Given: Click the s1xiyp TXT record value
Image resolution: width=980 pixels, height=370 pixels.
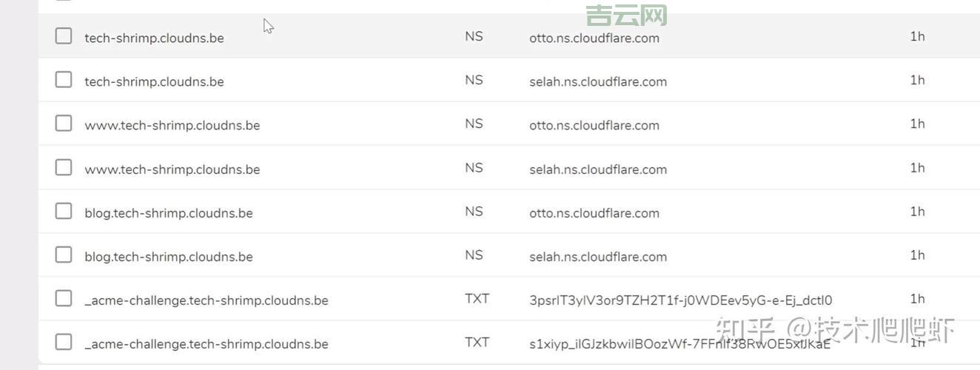Looking at the screenshot, I should [679, 344].
